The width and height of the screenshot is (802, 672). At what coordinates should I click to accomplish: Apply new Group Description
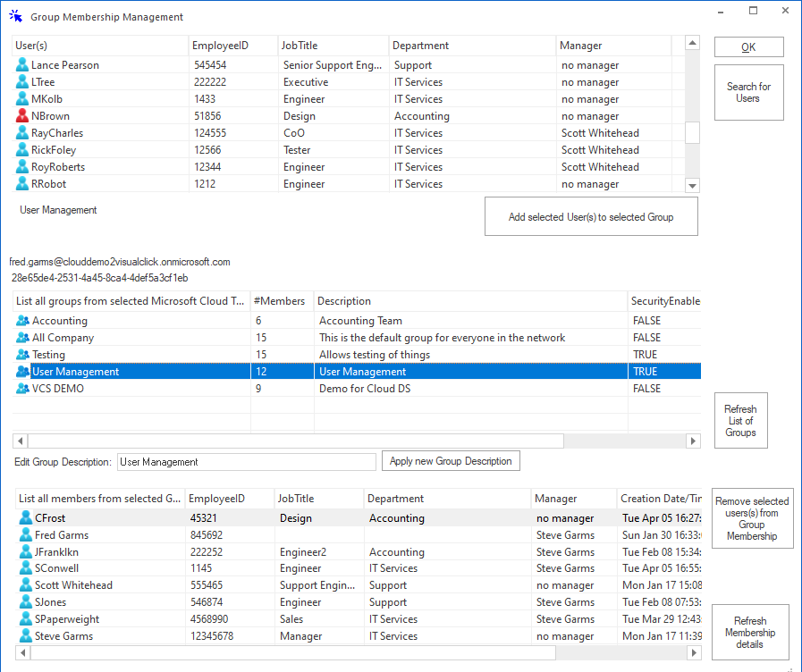click(x=450, y=460)
